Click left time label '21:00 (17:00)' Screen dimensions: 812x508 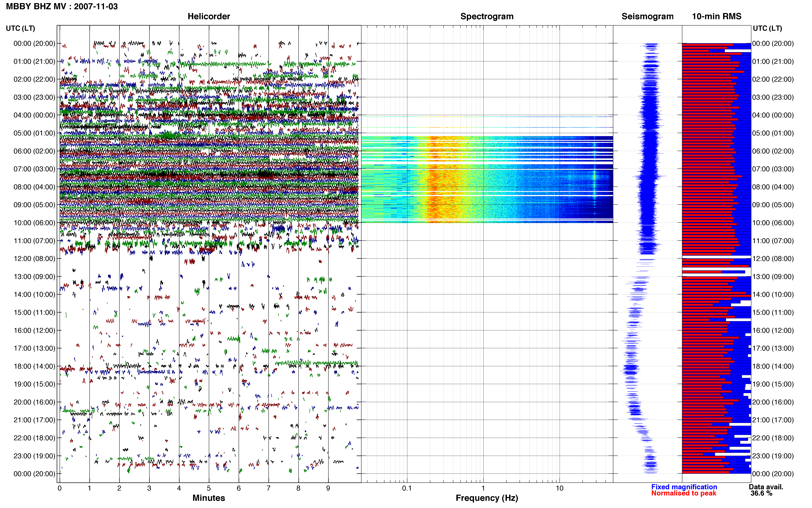[34, 420]
